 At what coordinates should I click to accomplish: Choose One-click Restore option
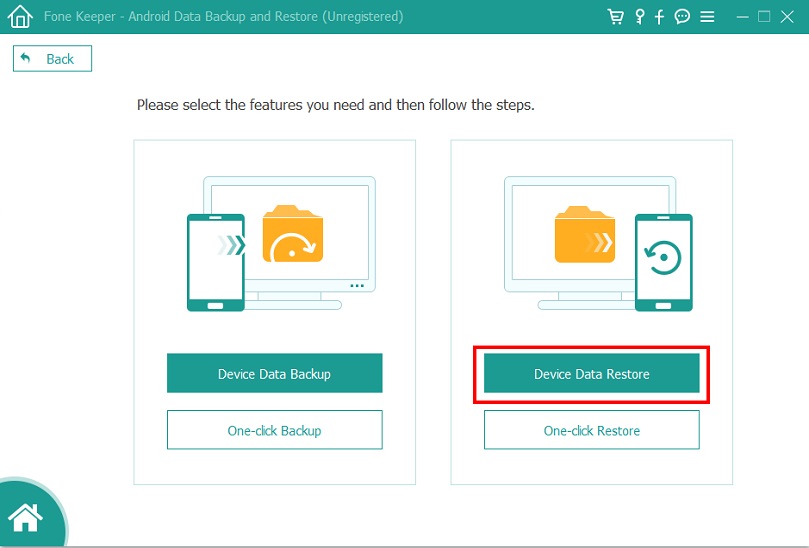tap(591, 431)
